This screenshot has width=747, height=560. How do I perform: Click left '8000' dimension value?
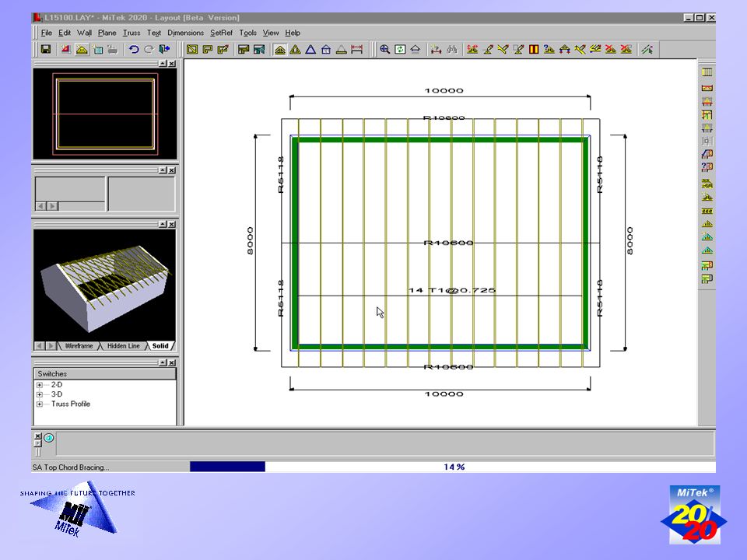[250, 240]
